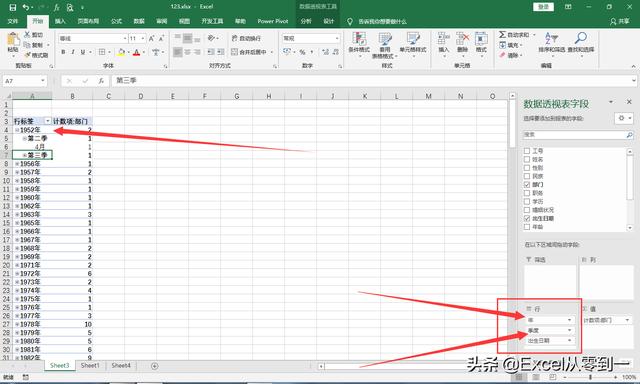This screenshot has height=384, width=640.
Task: Switch to the 公式 (Formulas) ribbon tab
Action: (117, 21)
